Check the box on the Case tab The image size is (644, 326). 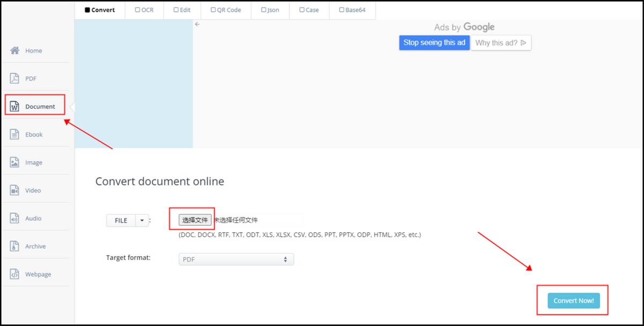click(x=301, y=9)
